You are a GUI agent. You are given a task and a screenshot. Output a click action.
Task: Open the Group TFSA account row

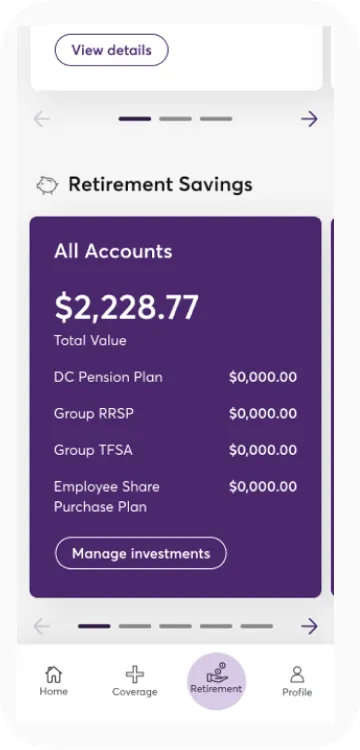[x=175, y=450]
